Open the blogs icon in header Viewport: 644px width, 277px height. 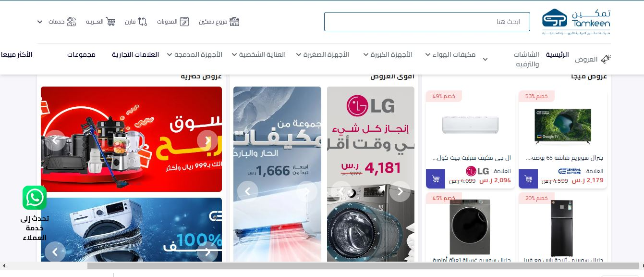click(184, 22)
